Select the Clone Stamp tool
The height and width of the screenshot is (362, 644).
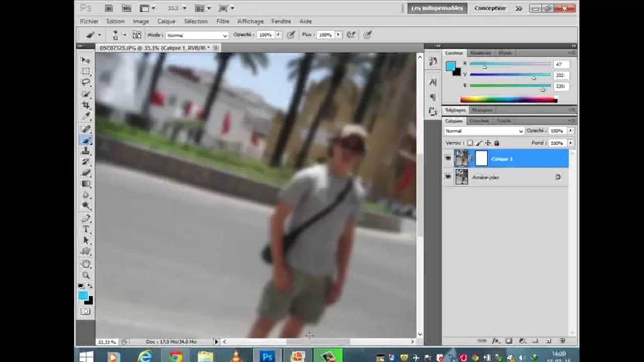(x=86, y=151)
